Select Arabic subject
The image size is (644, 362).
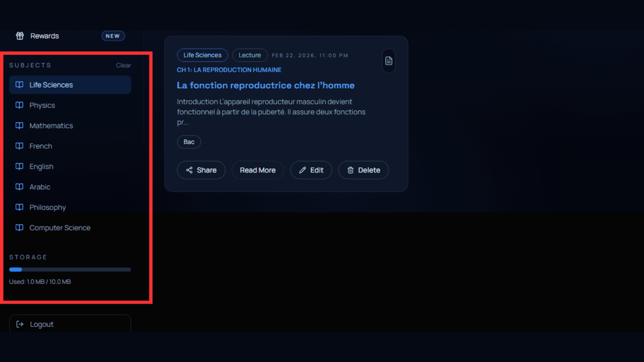(40, 187)
